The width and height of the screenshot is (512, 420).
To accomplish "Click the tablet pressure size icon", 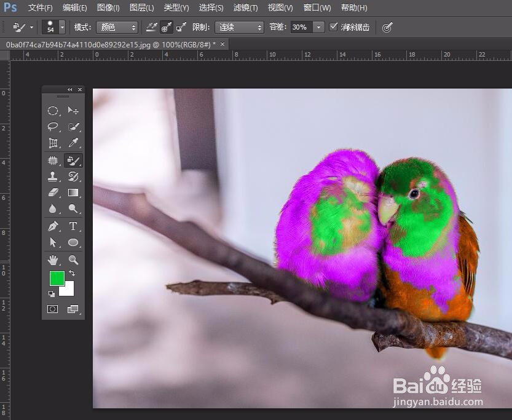I will [387, 28].
